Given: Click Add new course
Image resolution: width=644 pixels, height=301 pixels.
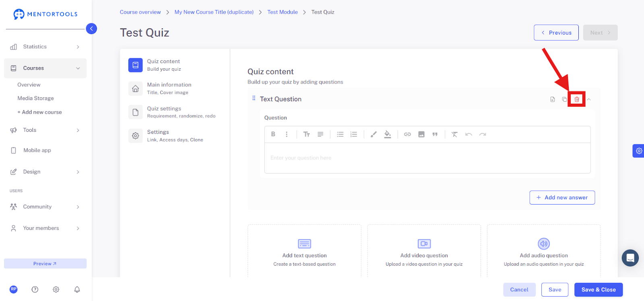Looking at the screenshot, I should (x=39, y=112).
